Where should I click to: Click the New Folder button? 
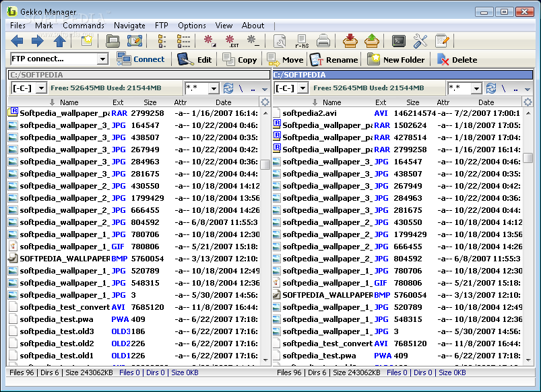pyautogui.click(x=395, y=60)
